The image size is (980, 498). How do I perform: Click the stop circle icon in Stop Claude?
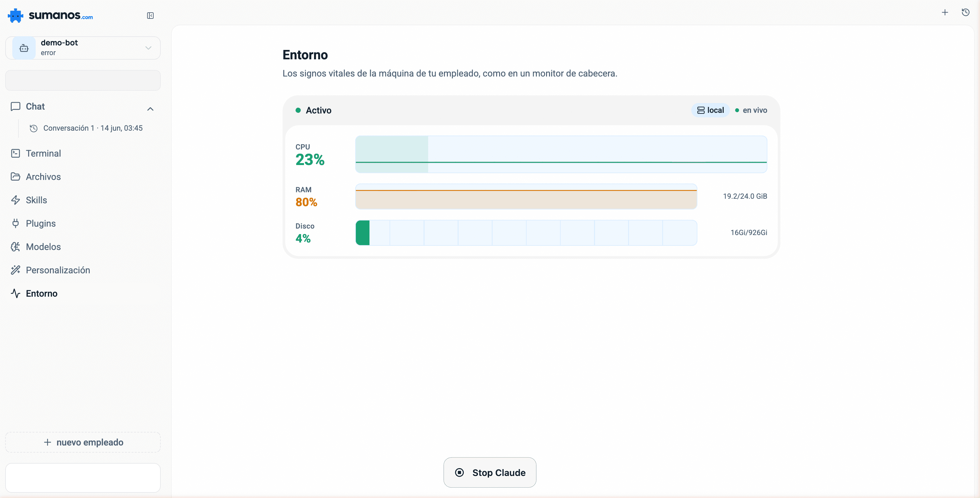459,472
